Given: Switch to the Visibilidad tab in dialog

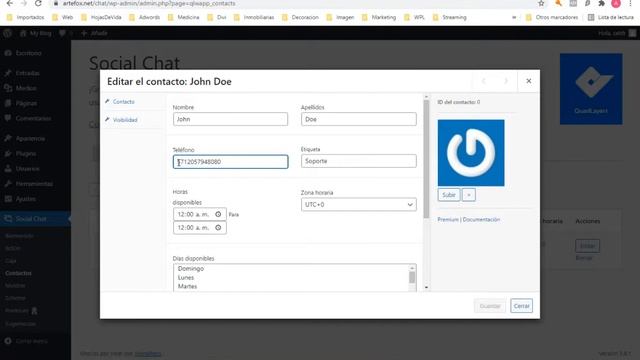Looking at the screenshot, I should (x=124, y=120).
